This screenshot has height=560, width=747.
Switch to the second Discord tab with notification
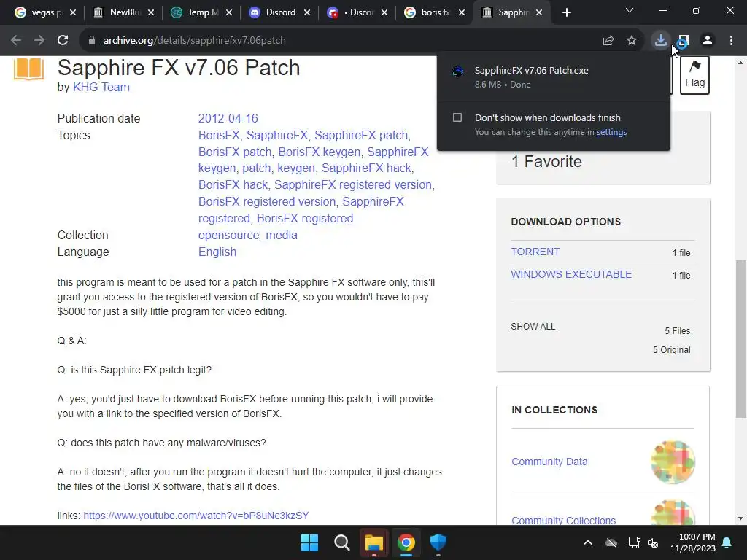pos(352,12)
